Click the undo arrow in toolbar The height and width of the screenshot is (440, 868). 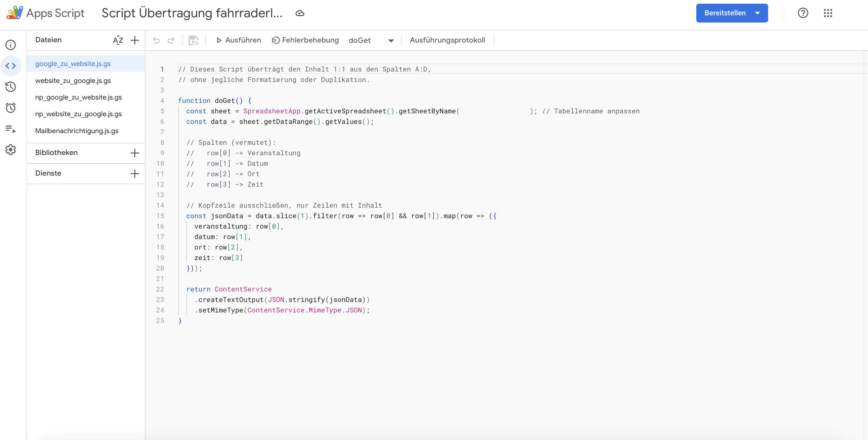click(x=156, y=40)
